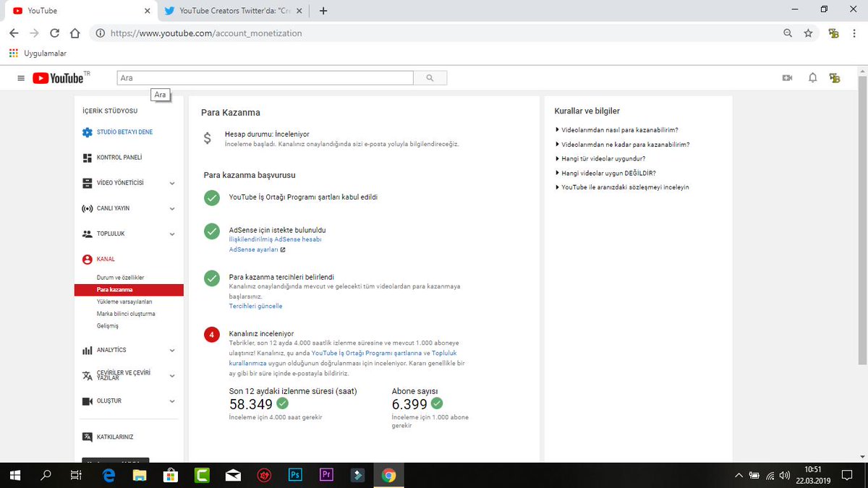
Task: Click the subscriber count 6.399
Action: 409,404
